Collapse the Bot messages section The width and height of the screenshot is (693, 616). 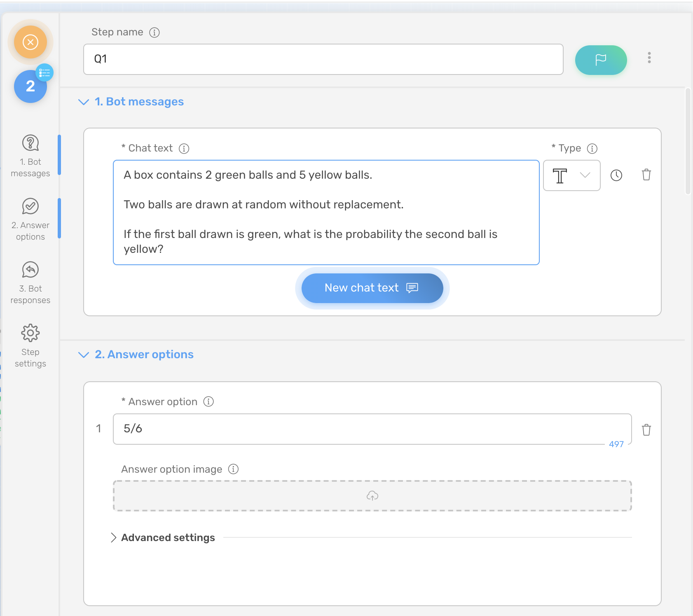point(84,102)
